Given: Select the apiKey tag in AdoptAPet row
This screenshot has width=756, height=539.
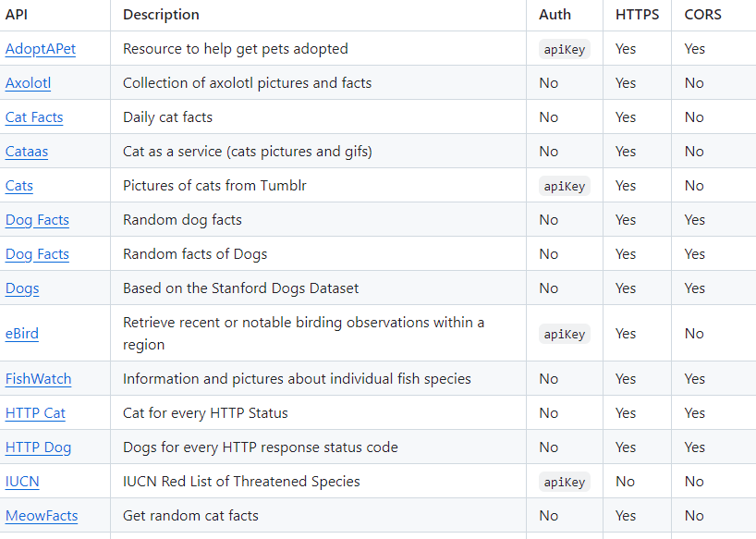Looking at the screenshot, I should tap(565, 49).
